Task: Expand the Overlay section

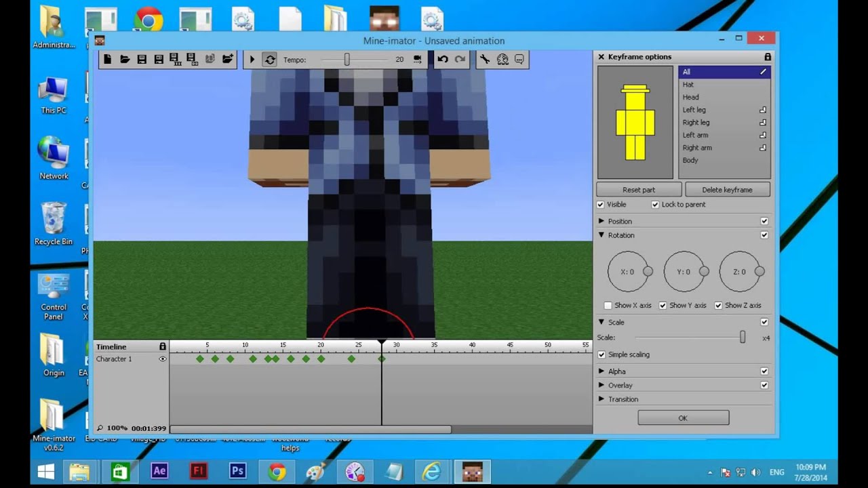Action: pos(601,385)
